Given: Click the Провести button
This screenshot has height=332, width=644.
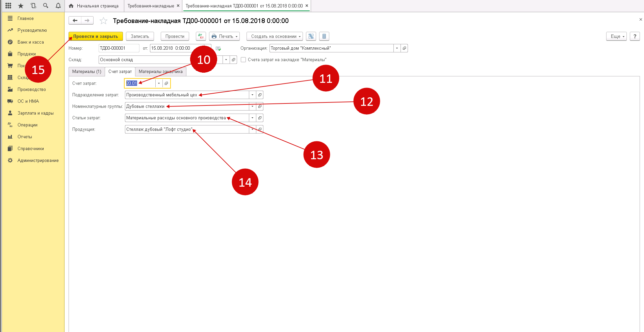Looking at the screenshot, I should [175, 36].
